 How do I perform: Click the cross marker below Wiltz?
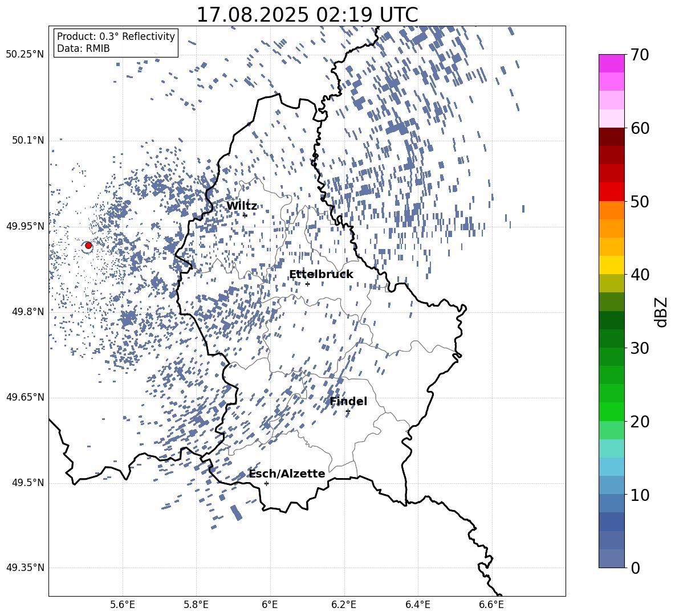click(x=245, y=215)
